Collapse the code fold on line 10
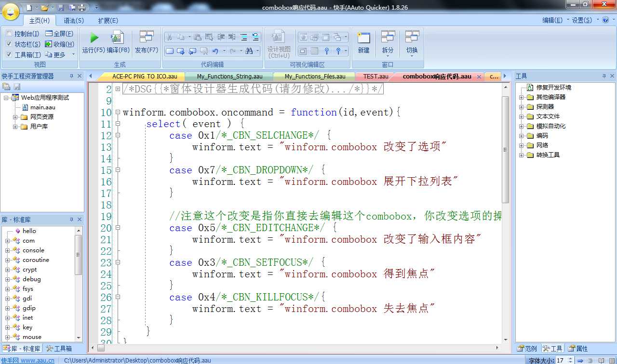 tap(118, 112)
